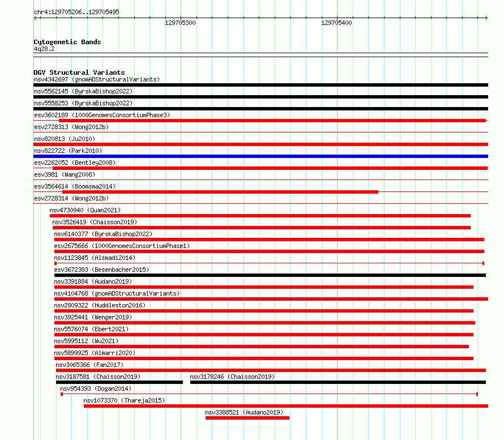Open nsv6140377 (ByrskaBishop2022) variant
The width and height of the screenshot is (504, 440).
tap(103, 234)
